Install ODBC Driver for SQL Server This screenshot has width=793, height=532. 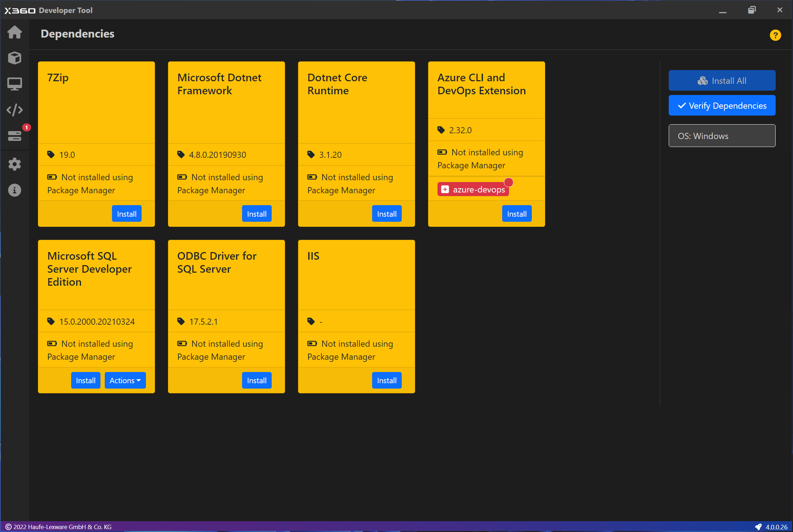(x=257, y=380)
